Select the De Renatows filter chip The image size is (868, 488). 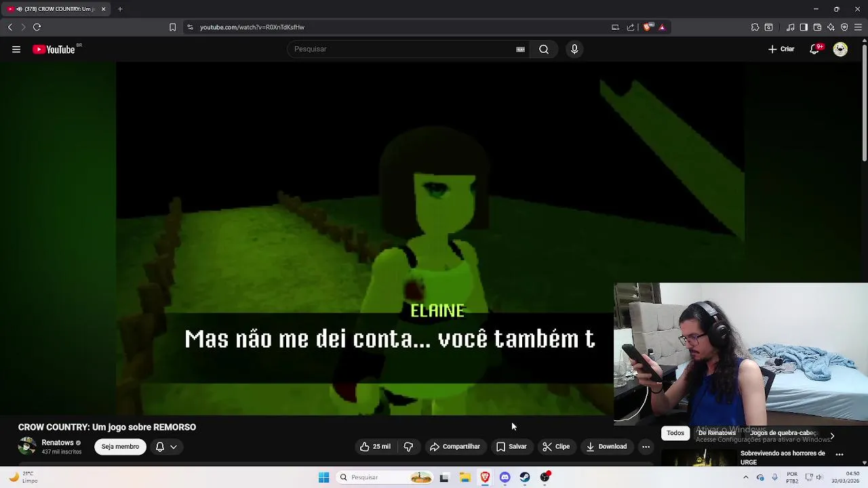717,433
